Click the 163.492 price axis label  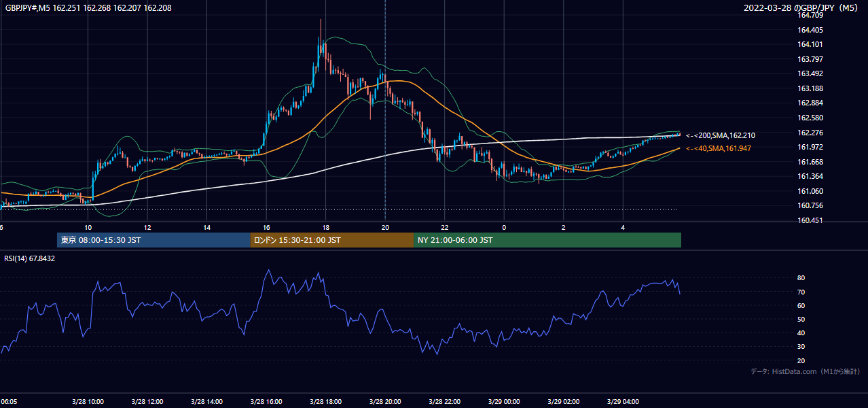[x=810, y=73]
